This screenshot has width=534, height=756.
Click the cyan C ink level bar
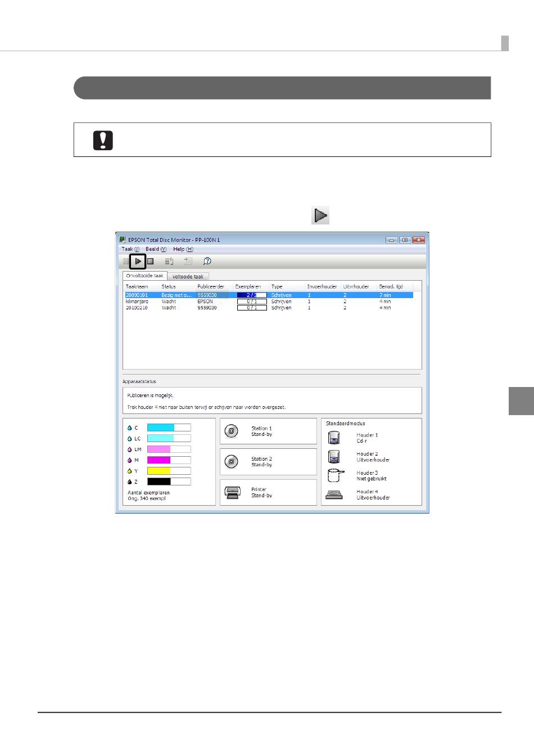169,427
